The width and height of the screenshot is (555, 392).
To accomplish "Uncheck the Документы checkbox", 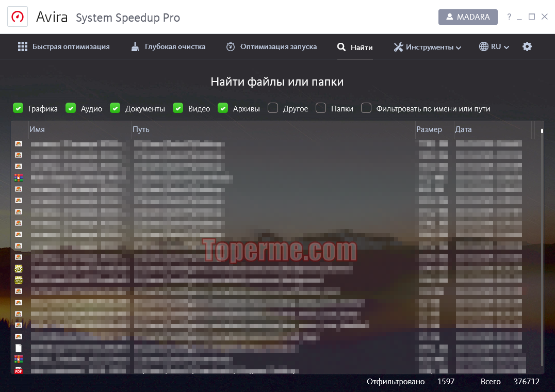I will 115,108.
